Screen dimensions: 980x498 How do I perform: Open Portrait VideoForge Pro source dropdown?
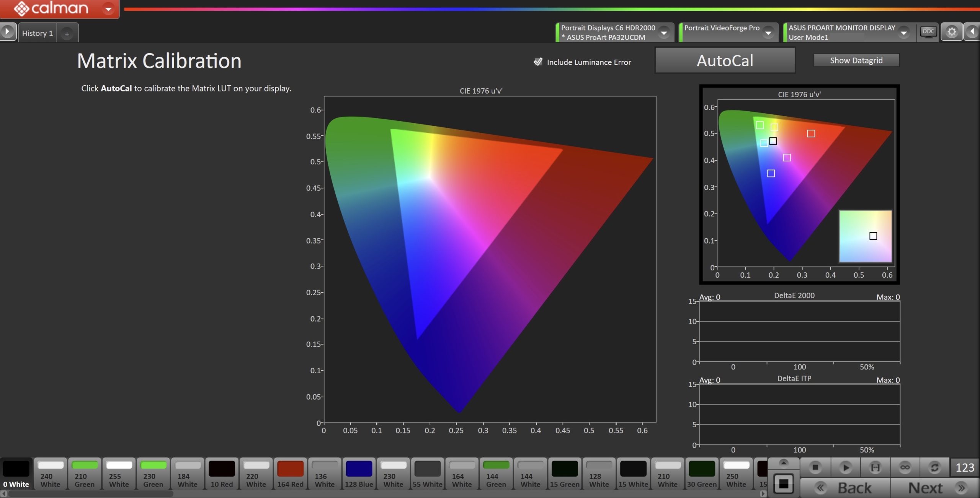pos(768,33)
